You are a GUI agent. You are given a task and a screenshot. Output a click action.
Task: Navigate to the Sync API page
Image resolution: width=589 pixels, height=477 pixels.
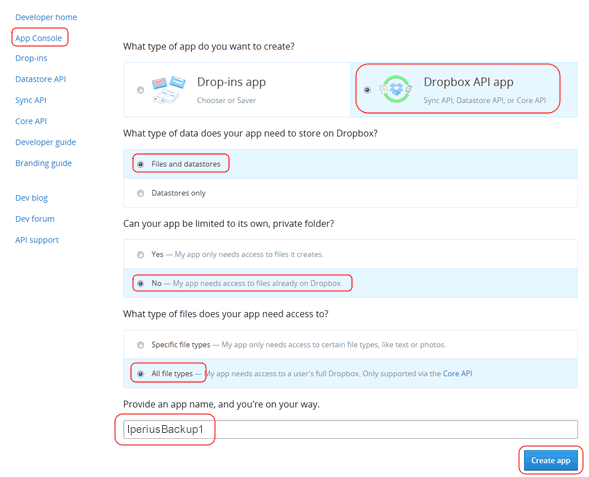31,100
